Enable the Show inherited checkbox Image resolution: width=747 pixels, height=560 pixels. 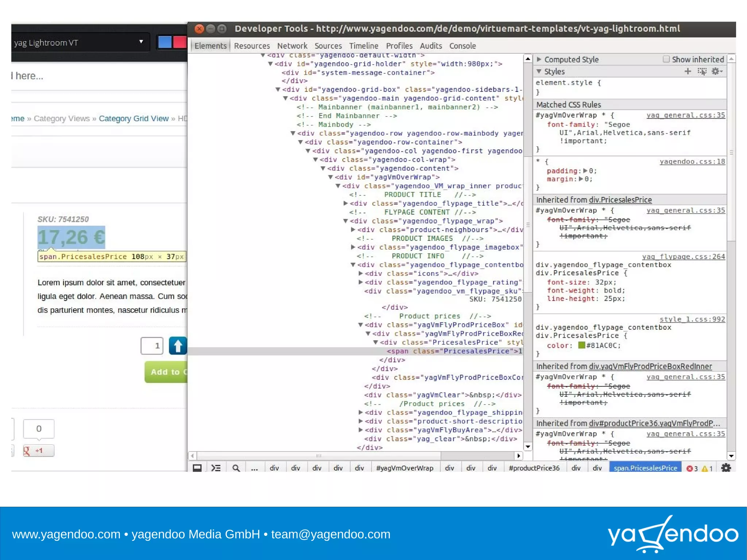point(666,59)
